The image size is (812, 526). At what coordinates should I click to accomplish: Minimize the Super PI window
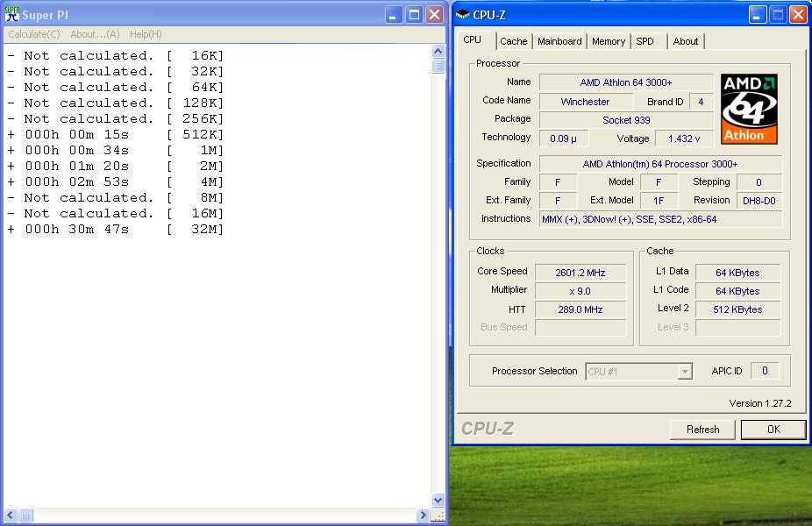394,15
